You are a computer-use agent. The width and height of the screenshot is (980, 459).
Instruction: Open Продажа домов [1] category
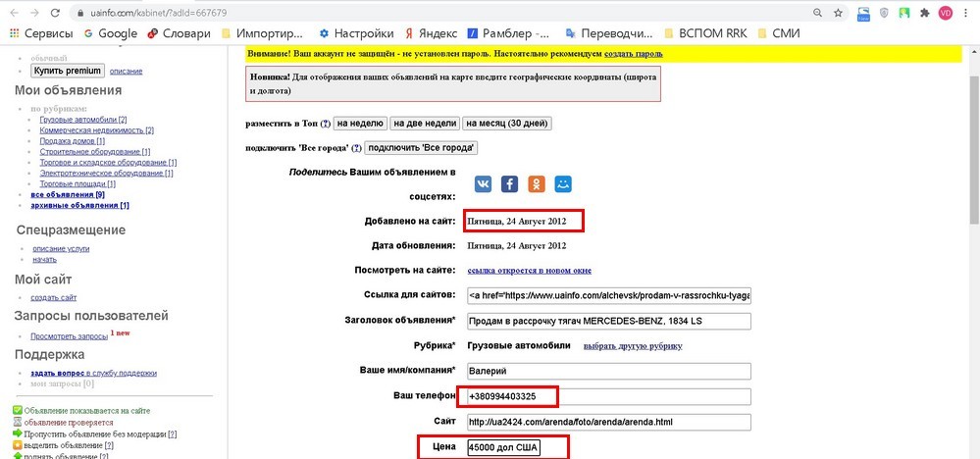point(72,141)
